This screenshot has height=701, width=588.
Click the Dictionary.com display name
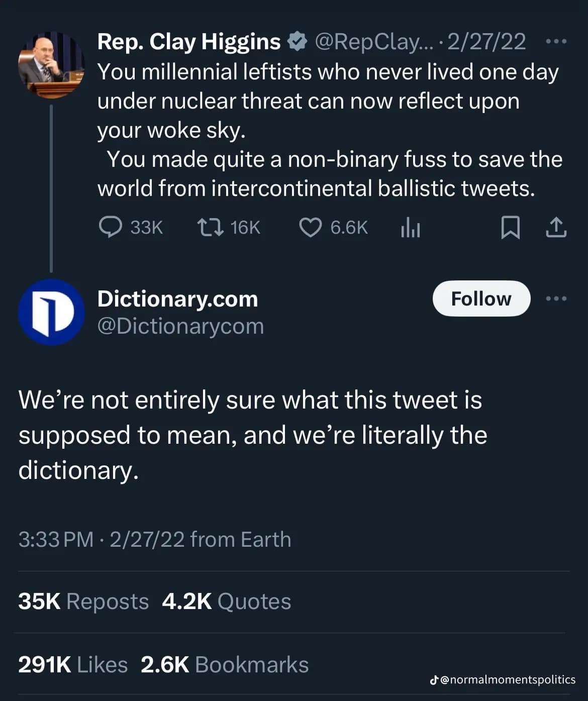click(x=177, y=299)
